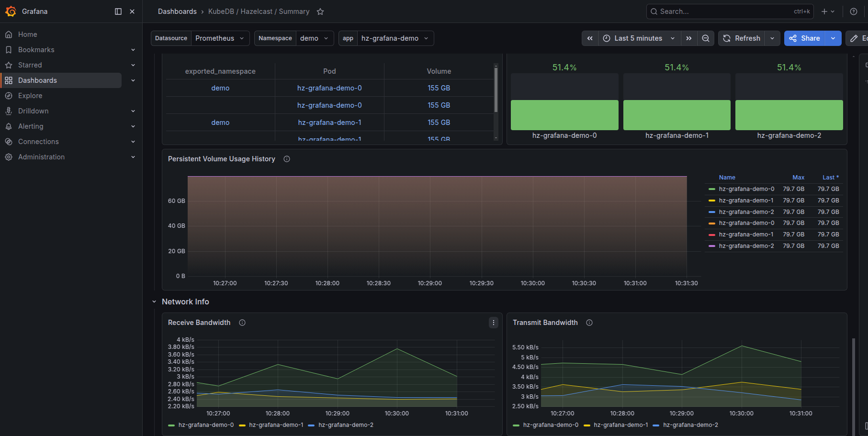Click the hz-grafana-demo-0 green gauge bar
This screenshot has height=436, width=868.
pyautogui.click(x=564, y=115)
